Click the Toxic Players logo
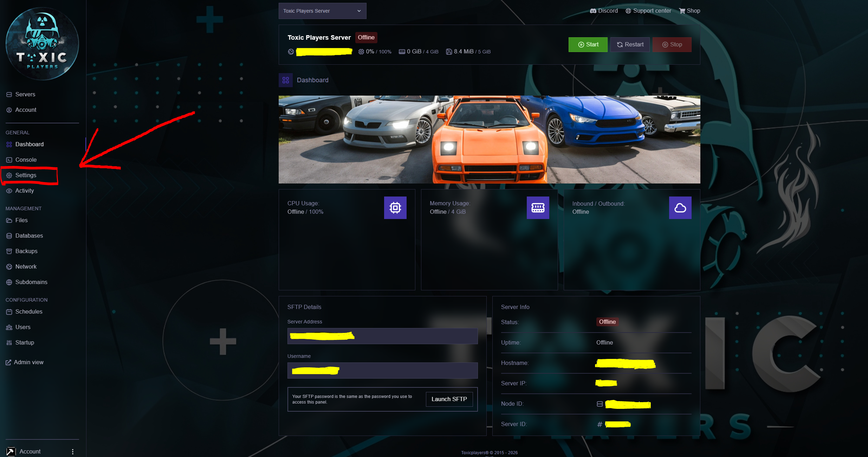The width and height of the screenshot is (868, 457). 42,44
